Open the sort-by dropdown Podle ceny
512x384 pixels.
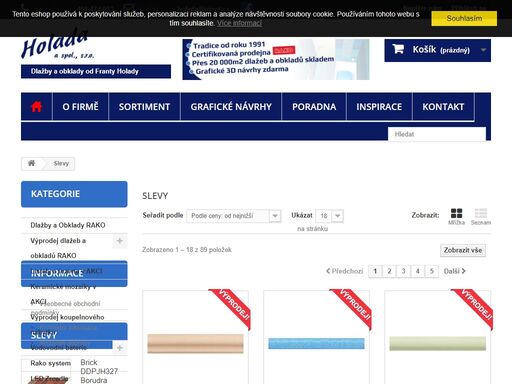[x=234, y=216]
